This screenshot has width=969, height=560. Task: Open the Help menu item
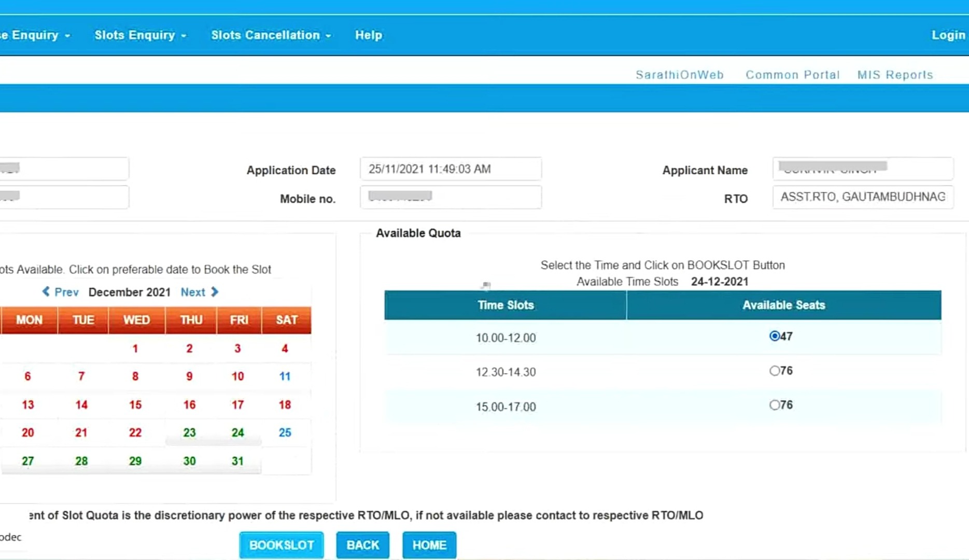[368, 35]
